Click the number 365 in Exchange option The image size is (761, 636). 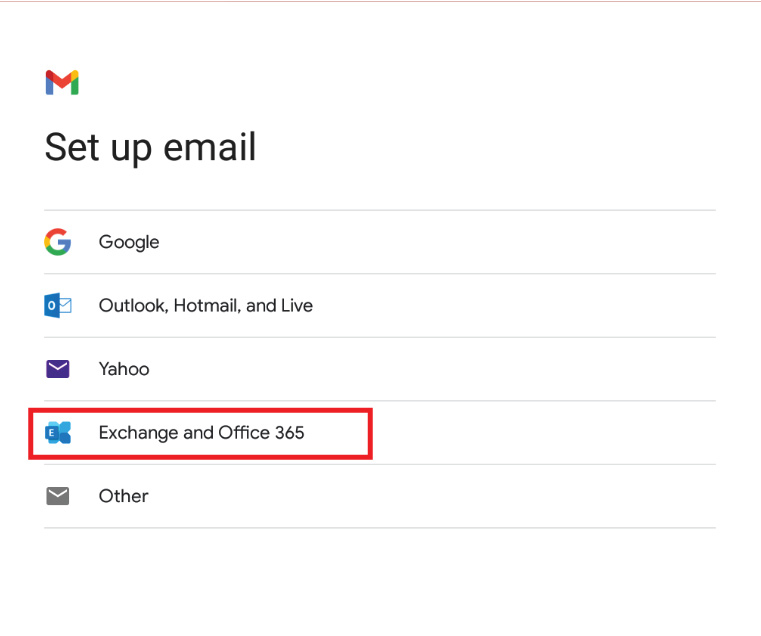tap(290, 433)
